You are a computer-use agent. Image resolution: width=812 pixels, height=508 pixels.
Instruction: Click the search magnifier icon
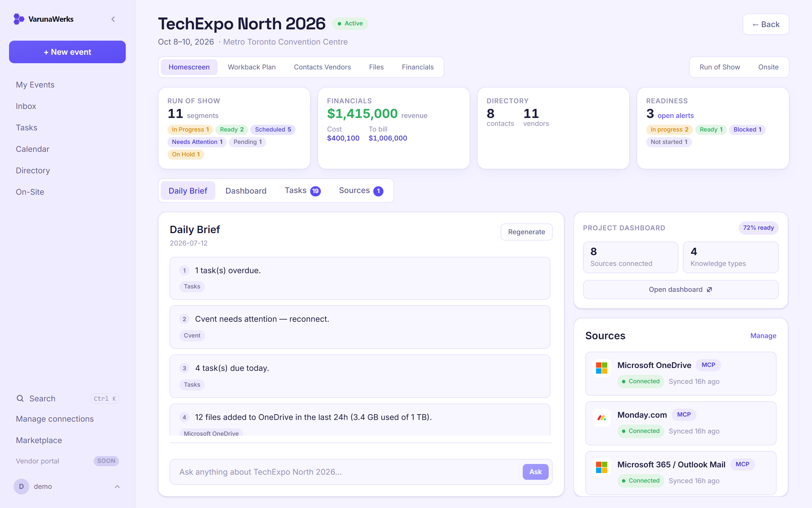[20, 398]
